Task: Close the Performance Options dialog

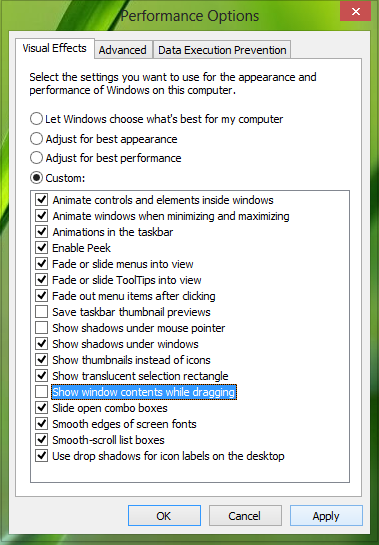Action: click(355, 11)
